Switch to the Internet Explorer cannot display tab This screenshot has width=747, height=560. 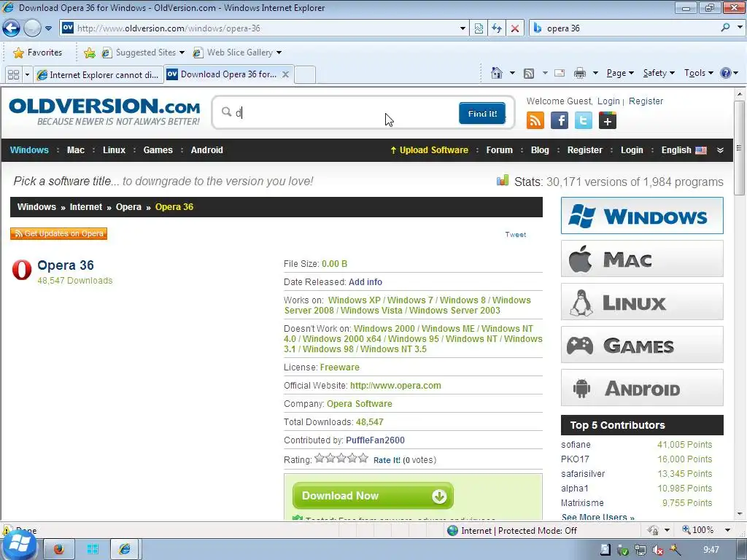pos(98,75)
